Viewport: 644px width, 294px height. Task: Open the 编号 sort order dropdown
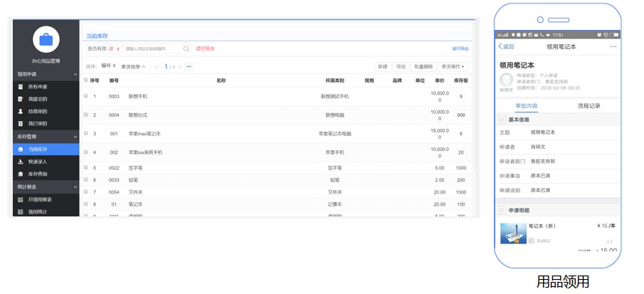[x=108, y=66]
